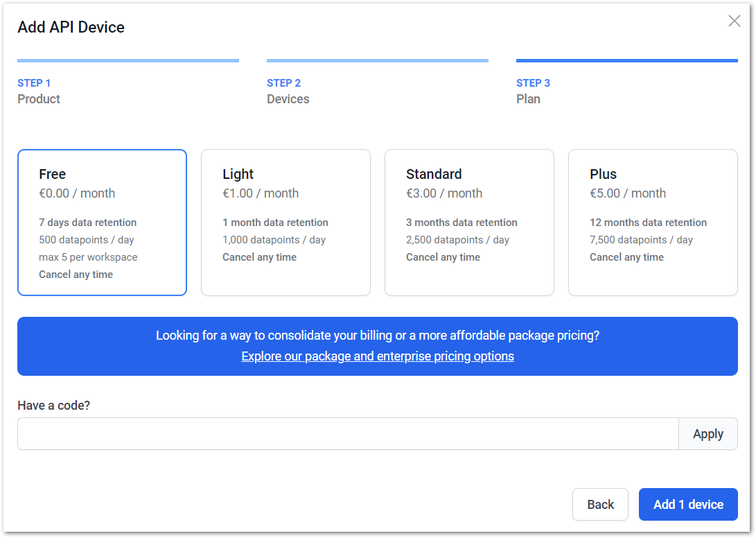The height and width of the screenshot is (538, 756).
Task: Select the Free plan card
Action: pyautogui.click(x=103, y=223)
